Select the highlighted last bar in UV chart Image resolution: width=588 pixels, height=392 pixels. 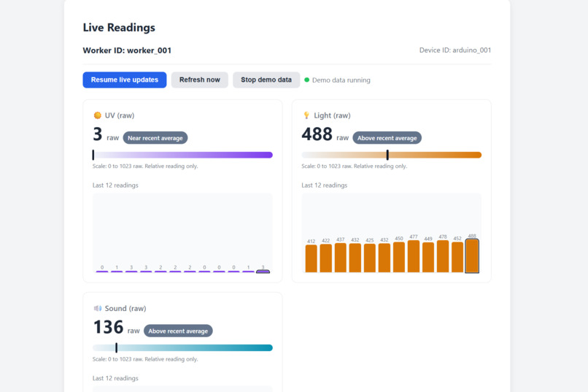263,272
